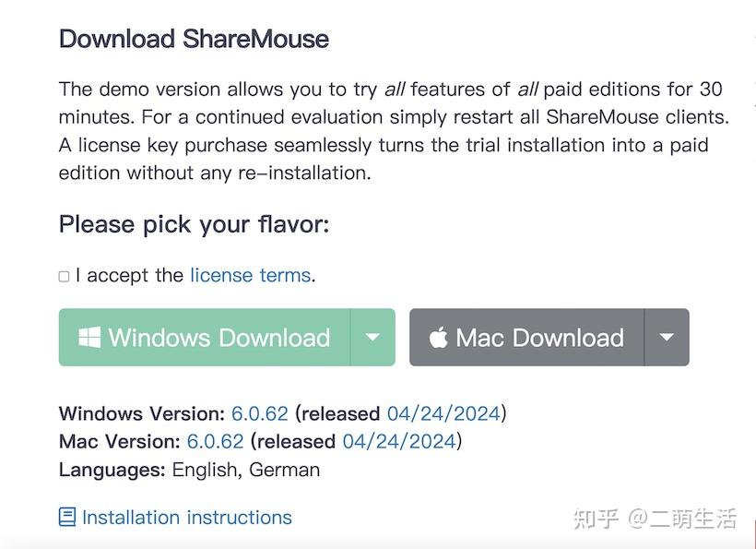Click the Windows version 6.0.62 link
Image resolution: width=756 pixels, height=549 pixels.
click(262, 413)
